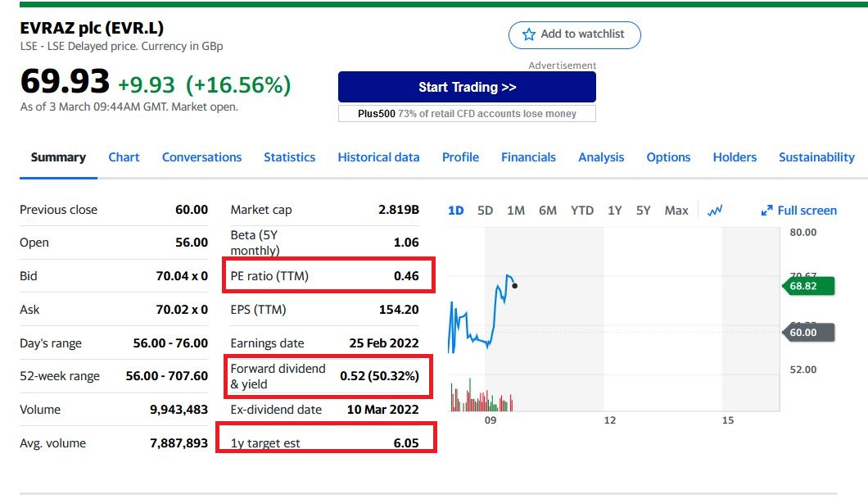
Task: Select the 1M chart range
Action: pos(516,211)
